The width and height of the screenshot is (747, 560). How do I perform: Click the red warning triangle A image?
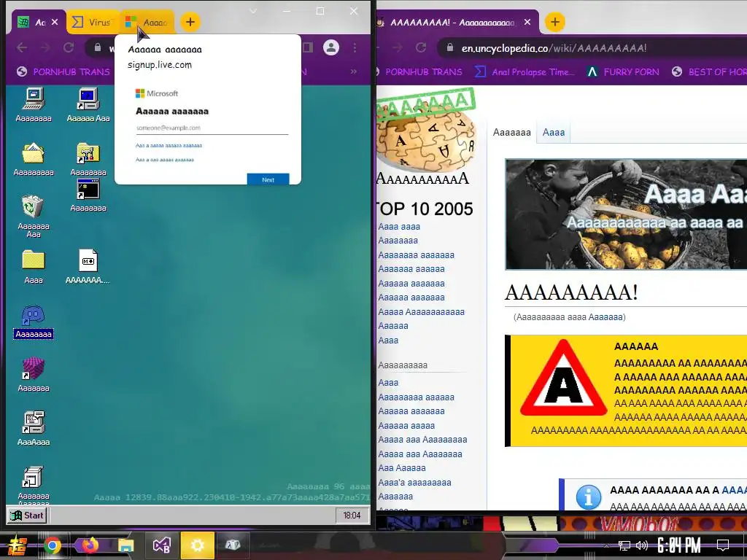click(563, 378)
